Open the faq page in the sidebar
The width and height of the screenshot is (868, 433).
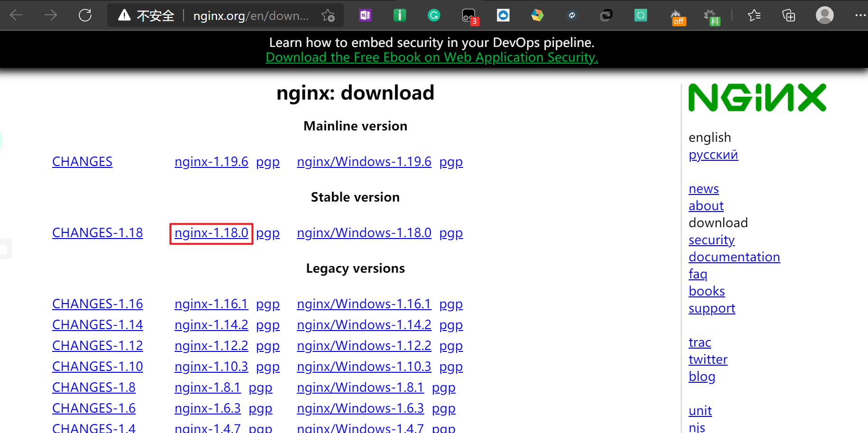[698, 275]
